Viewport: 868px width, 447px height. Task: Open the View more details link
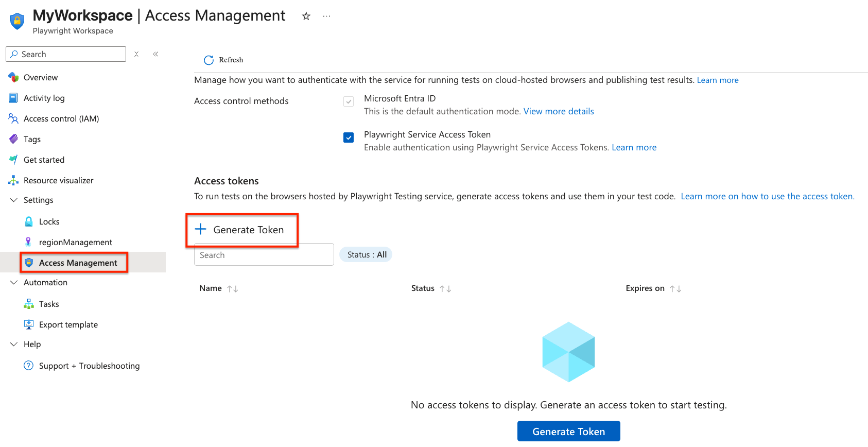(x=558, y=111)
